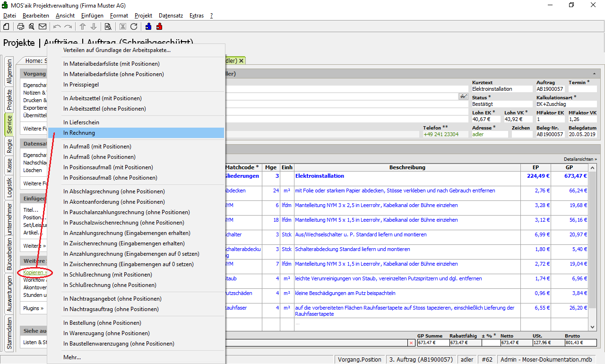Click the printer icon in toolbar
605x364 pixels.
pyautogui.click(x=21, y=26)
